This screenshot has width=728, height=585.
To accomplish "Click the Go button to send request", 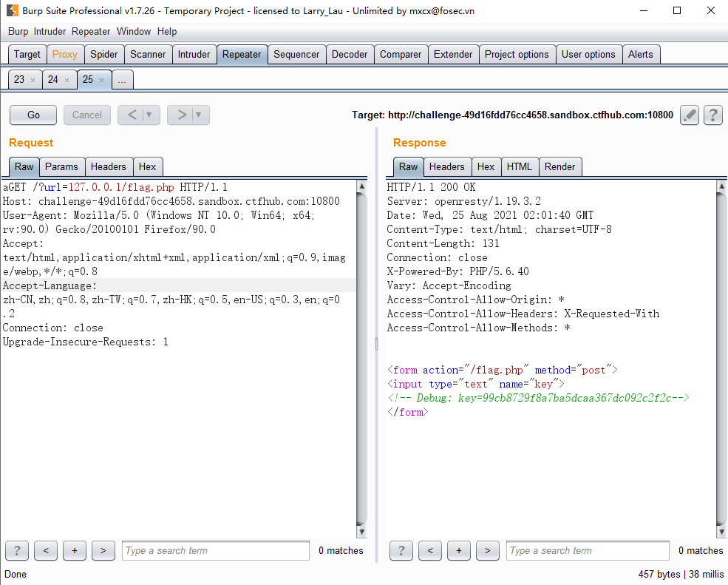I will click(x=33, y=115).
